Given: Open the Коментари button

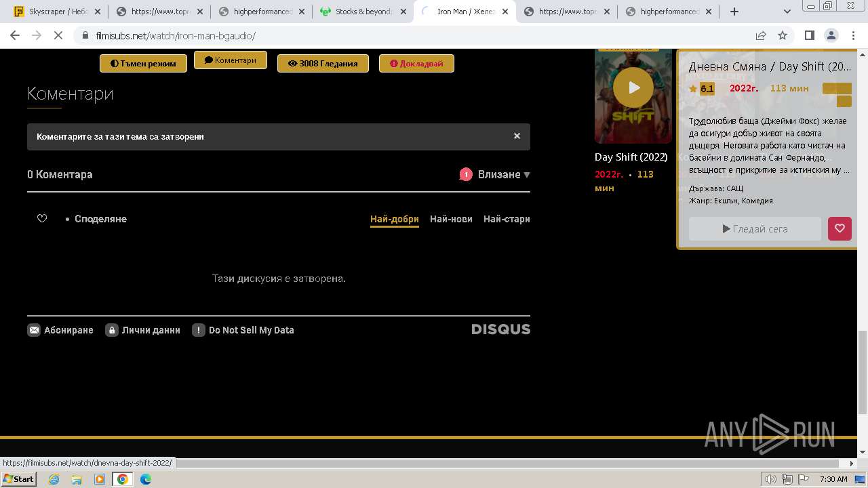Looking at the screenshot, I should [x=231, y=60].
